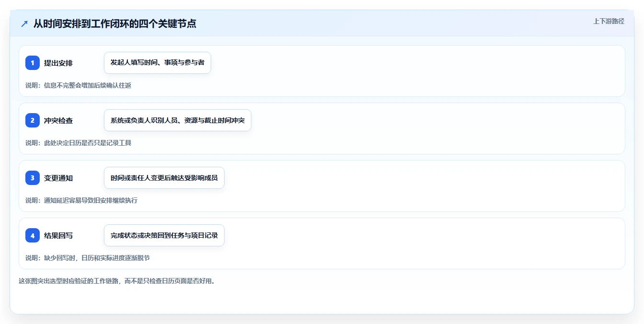The image size is (644, 324).
Task: Click the step number 2 badge
Action: pos(33,120)
